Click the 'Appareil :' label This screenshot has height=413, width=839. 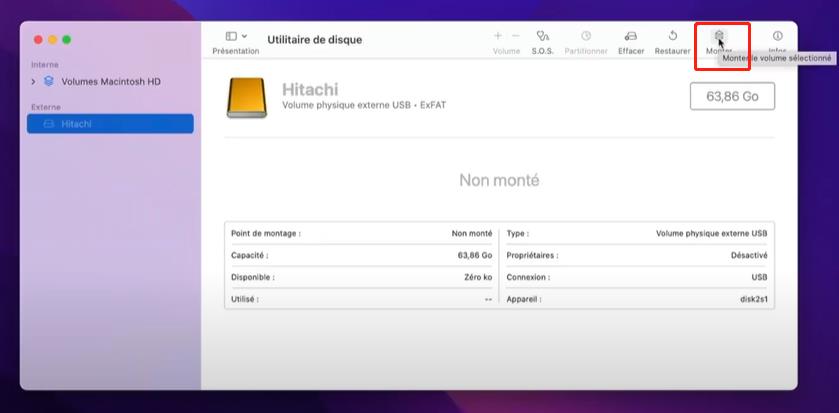[x=524, y=300]
